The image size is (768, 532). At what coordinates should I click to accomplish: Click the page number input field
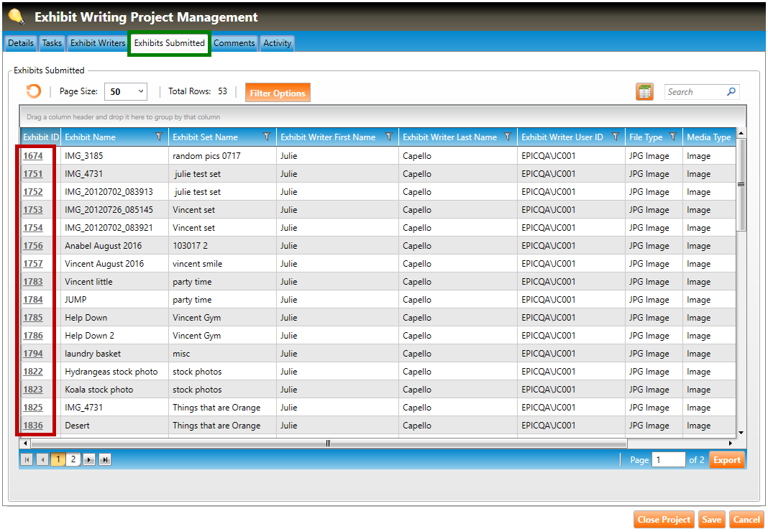[668, 460]
